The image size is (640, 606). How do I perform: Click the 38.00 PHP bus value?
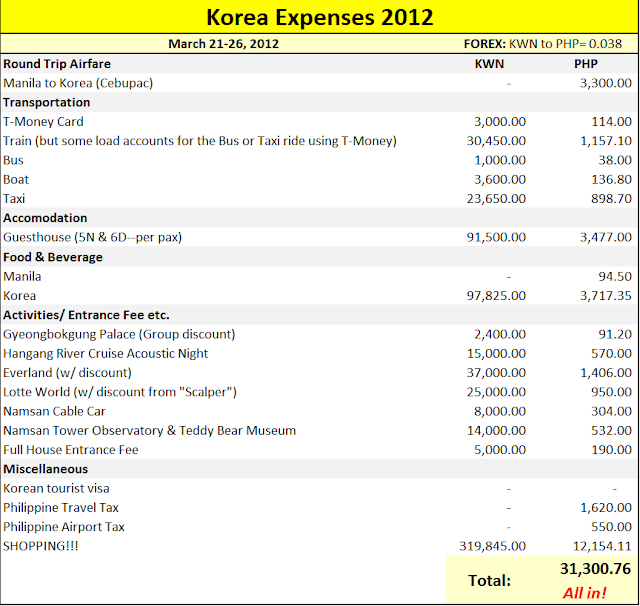pos(615,160)
